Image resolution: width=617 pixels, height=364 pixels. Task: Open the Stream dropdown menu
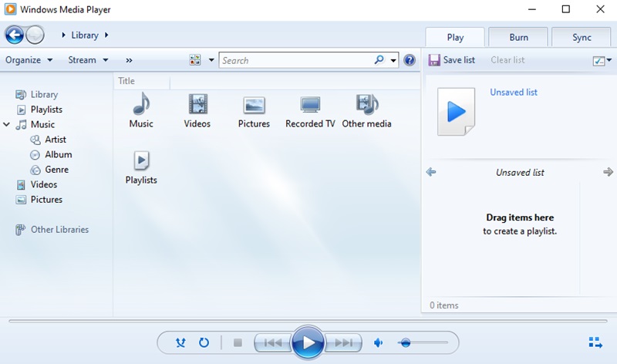pos(88,60)
